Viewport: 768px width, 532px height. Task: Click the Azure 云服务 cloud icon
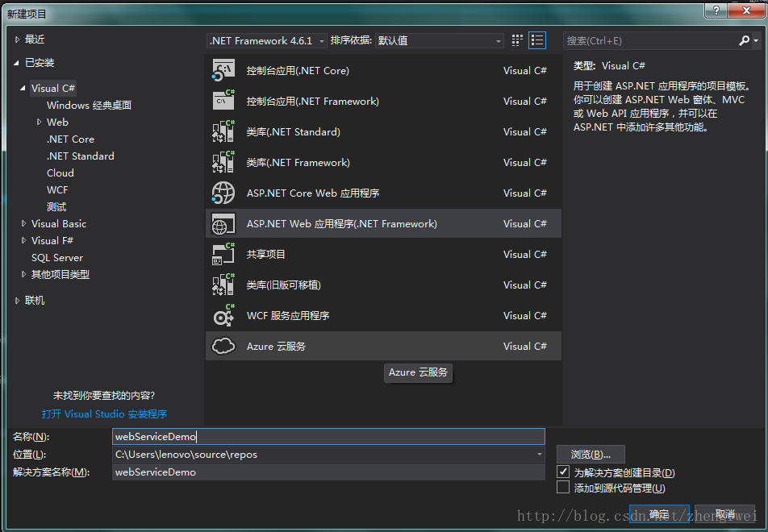click(x=223, y=346)
